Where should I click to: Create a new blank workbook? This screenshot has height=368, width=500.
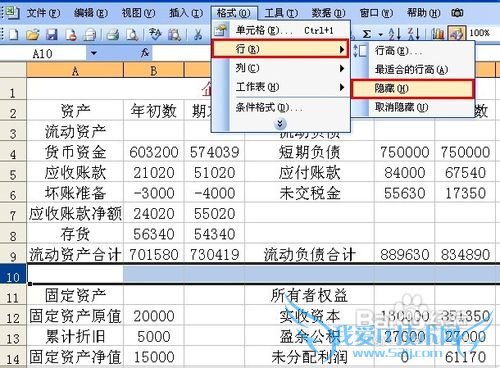pos(13,34)
